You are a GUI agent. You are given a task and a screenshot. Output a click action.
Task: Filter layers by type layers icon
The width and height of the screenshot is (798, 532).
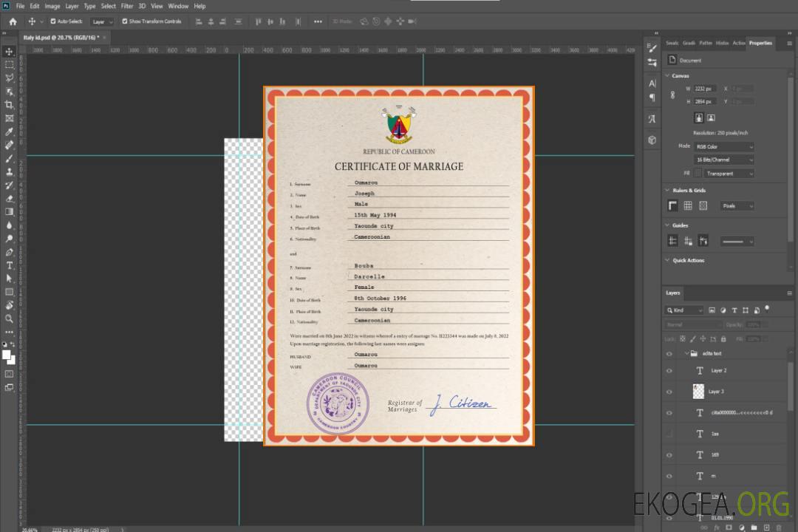(x=734, y=310)
